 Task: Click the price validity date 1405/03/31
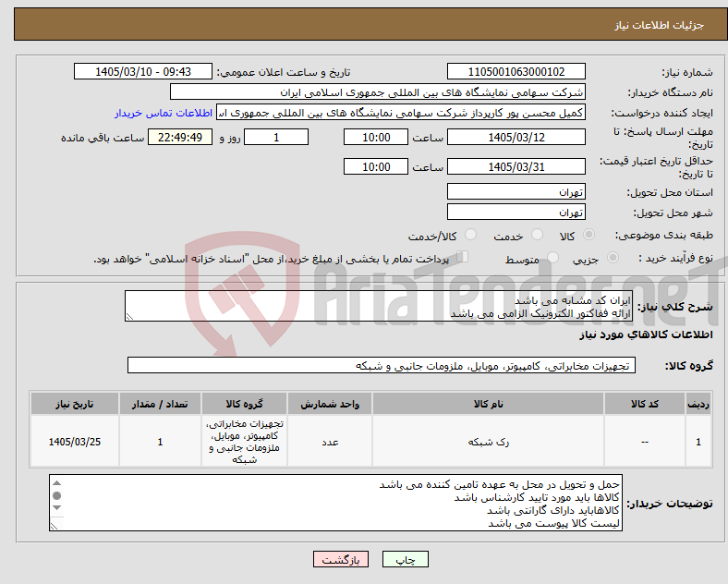click(x=516, y=166)
